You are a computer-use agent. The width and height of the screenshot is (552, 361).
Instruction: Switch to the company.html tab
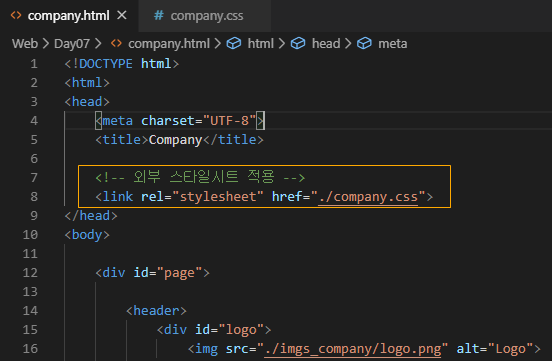(x=69, y=16)
